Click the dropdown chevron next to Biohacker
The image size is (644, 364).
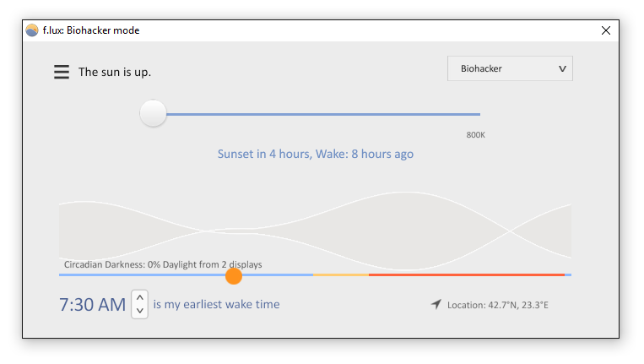(562, 68)
